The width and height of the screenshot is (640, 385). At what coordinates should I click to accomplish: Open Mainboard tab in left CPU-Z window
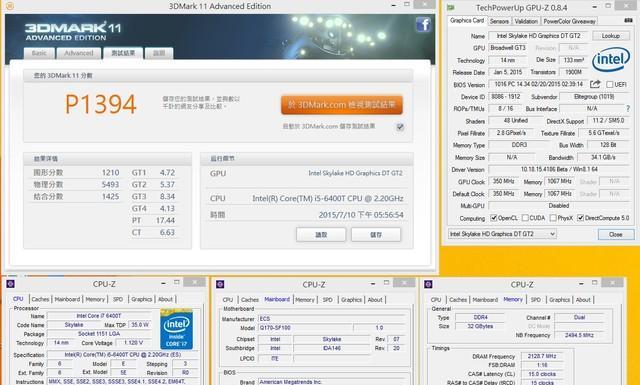(x=67, y=299)
